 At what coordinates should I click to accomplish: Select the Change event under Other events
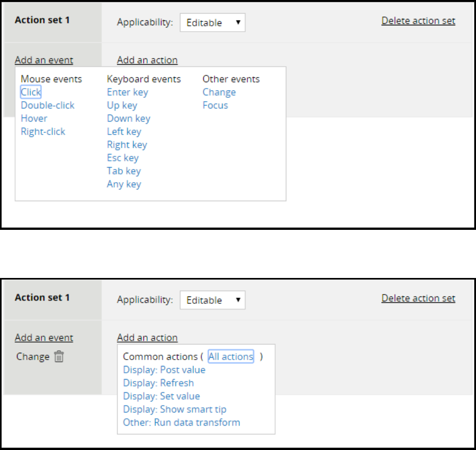[219, 92]
